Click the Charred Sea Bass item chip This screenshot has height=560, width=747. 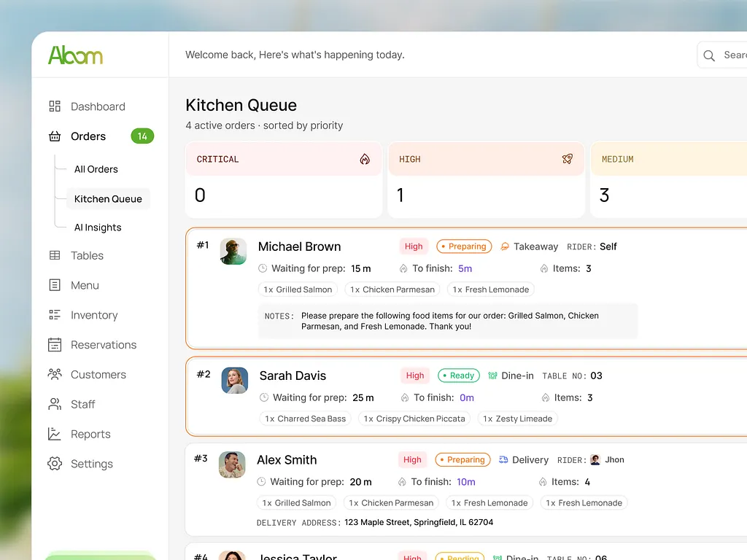[306, 419]
